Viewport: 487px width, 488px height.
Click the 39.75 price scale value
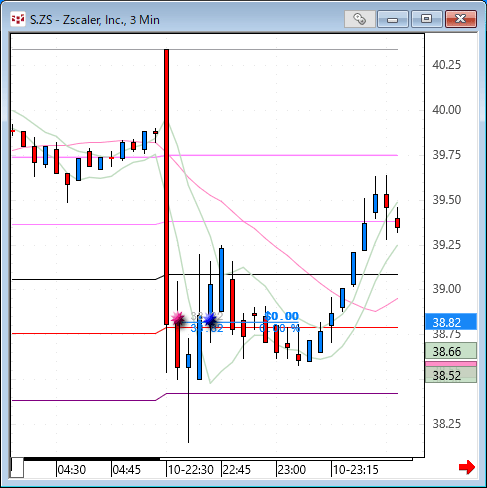(447, 155)
